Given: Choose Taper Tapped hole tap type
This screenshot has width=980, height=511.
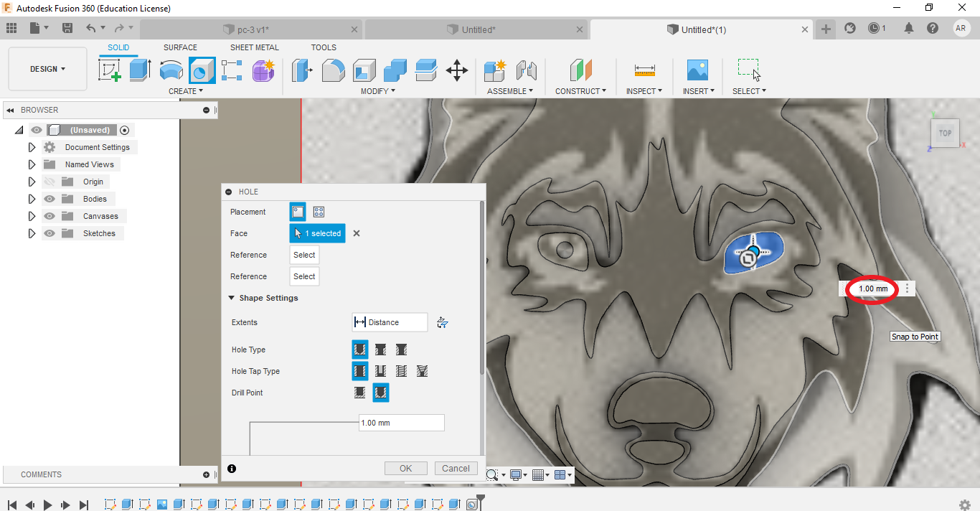Looking at the screenshot, I should coord(423,371).
